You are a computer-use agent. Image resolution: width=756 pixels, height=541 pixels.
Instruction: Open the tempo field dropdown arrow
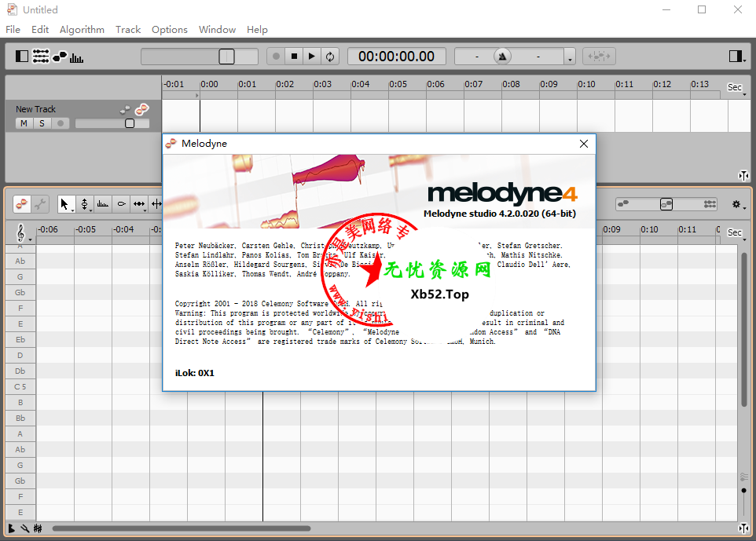(570, 57)
